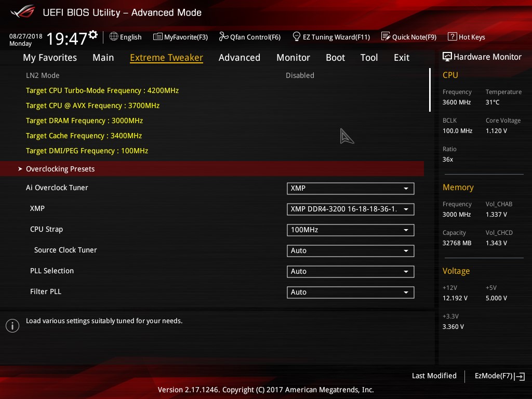Image resolution: width=532 pixels, height=399 pixels.
Task: Click CPU frequency value 3600 MHz
Action: coord(457,102)
